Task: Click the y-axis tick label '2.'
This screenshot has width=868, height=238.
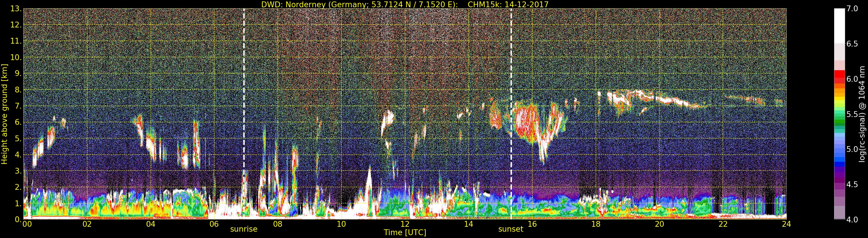Action: coord(18,187)
